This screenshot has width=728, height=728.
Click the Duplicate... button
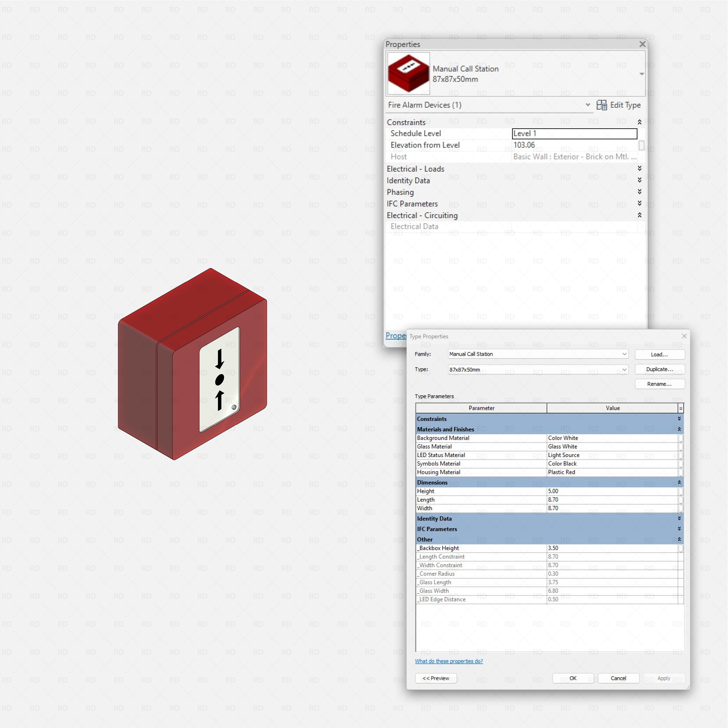click(x=660, y=369)
